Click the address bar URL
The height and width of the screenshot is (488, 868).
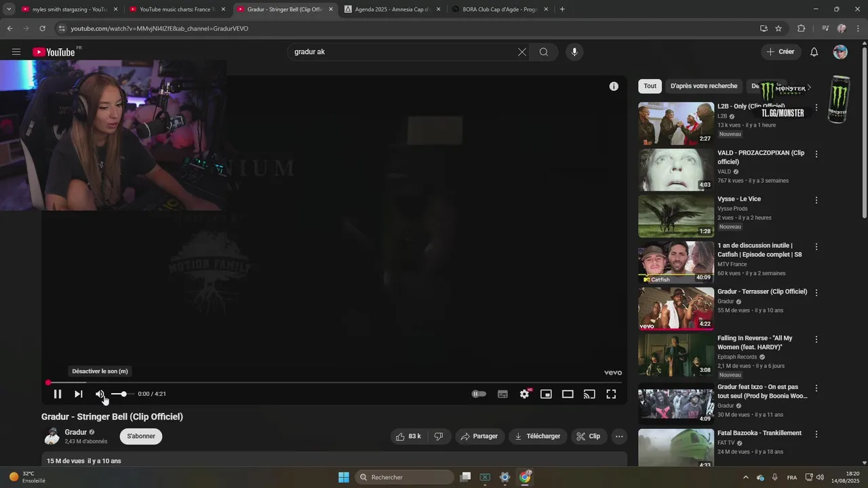click(x=159, y=28)
